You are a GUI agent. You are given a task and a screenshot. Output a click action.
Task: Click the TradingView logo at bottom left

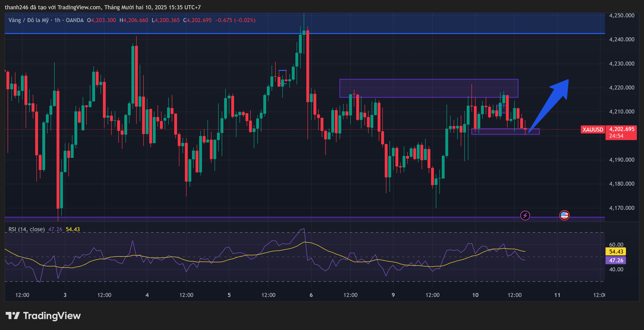[43, 316]
